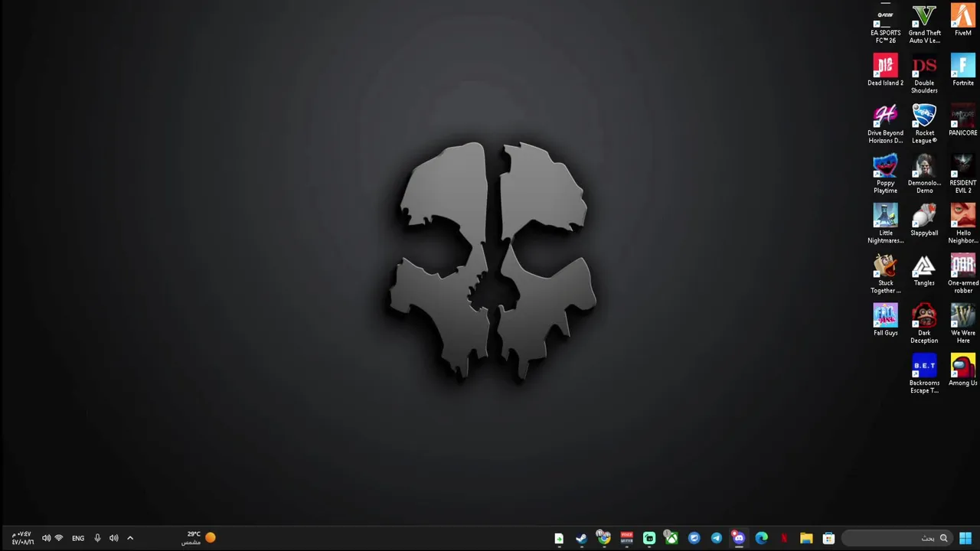Select the Double Shoulders shortcut
The image size is (980, 551).
pos(924,74)
